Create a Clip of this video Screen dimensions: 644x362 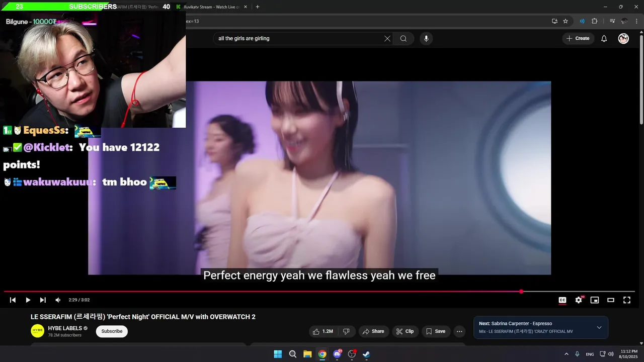click(405, 331)
